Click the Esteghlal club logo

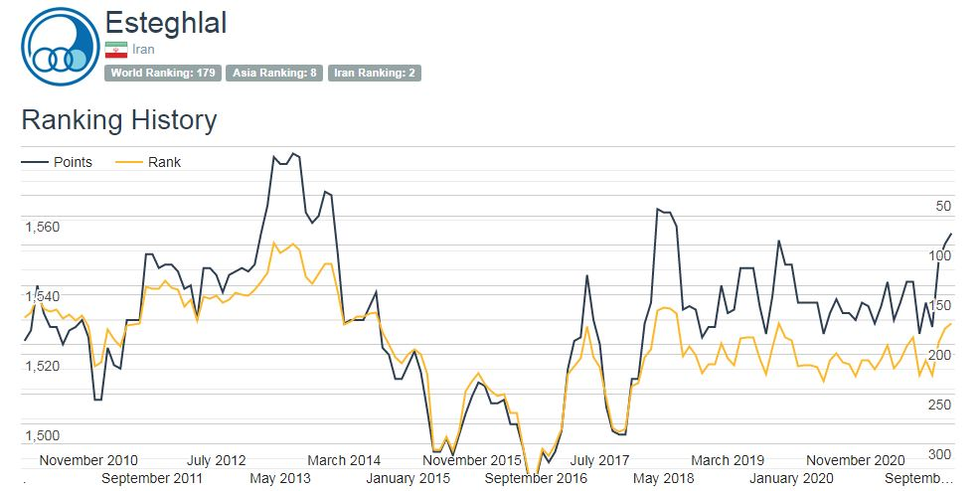(61, 49)
